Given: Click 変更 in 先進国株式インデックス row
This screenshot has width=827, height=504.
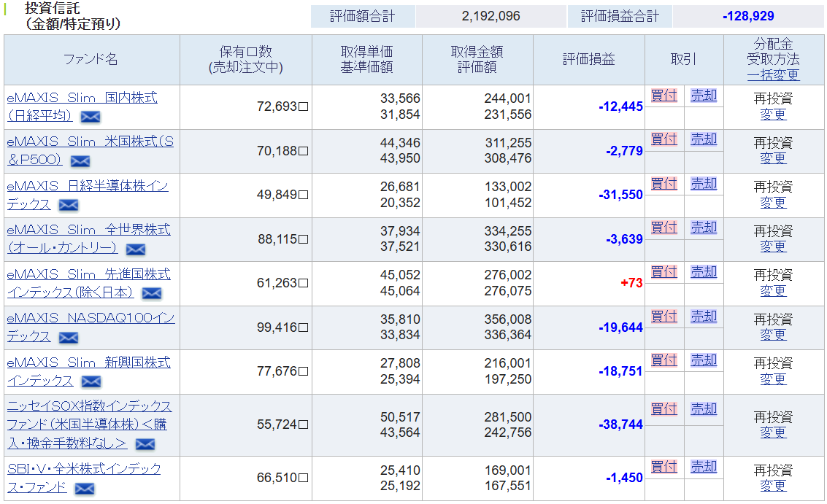Looking at the screenshot, I should (x=773, y=291).
